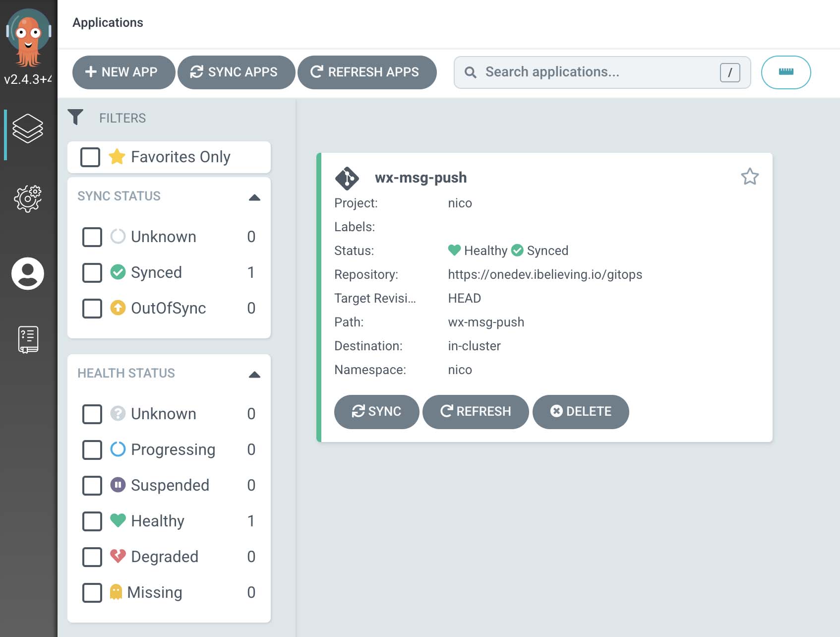
Task: Check the Degraded filter checkbox
Action: (92, 557)
